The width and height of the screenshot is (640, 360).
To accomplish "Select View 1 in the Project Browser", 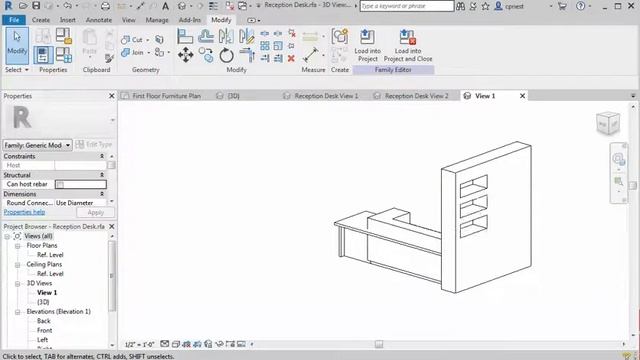I will tap(47, 293).
